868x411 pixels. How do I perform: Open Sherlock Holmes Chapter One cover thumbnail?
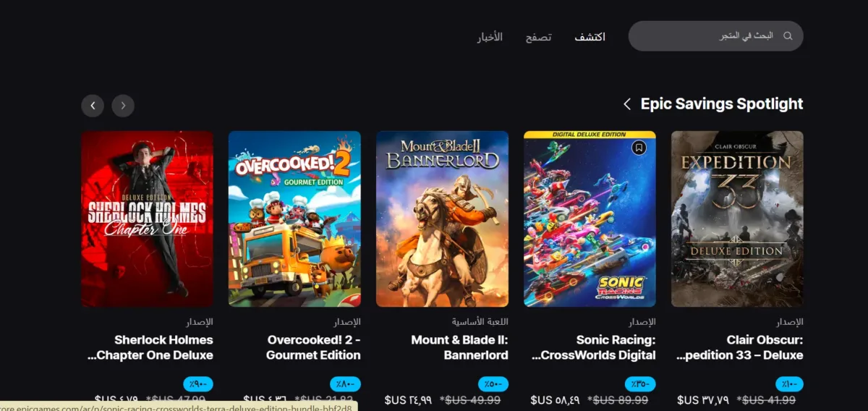(147, 219)
